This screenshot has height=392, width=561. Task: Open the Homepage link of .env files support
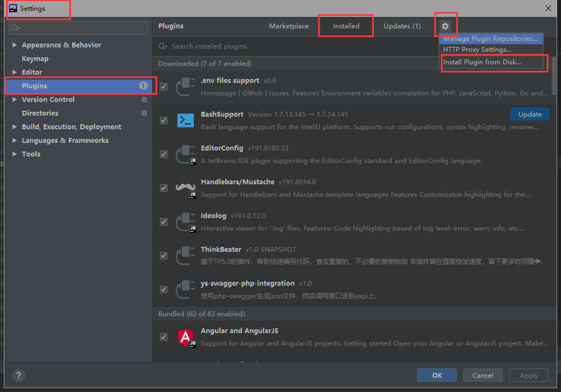point(218,93)
